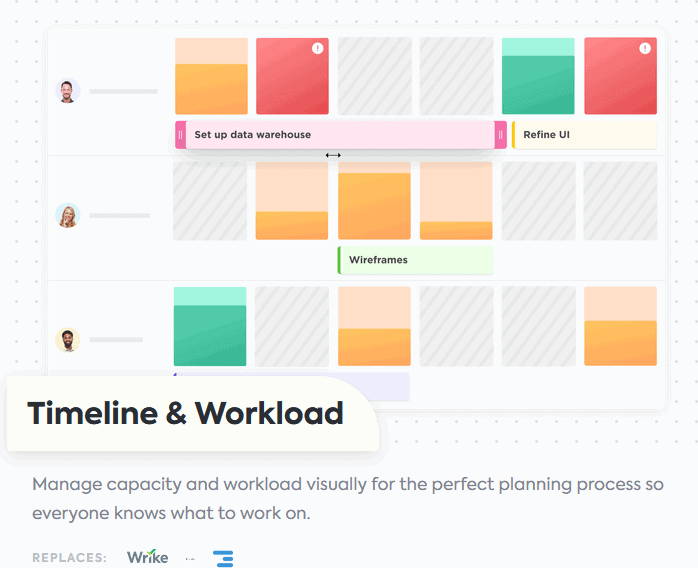Grab right handle of Set up data warehouse
Screen dimensions: 698x568
pyautogui.click(x=500, y=134)
